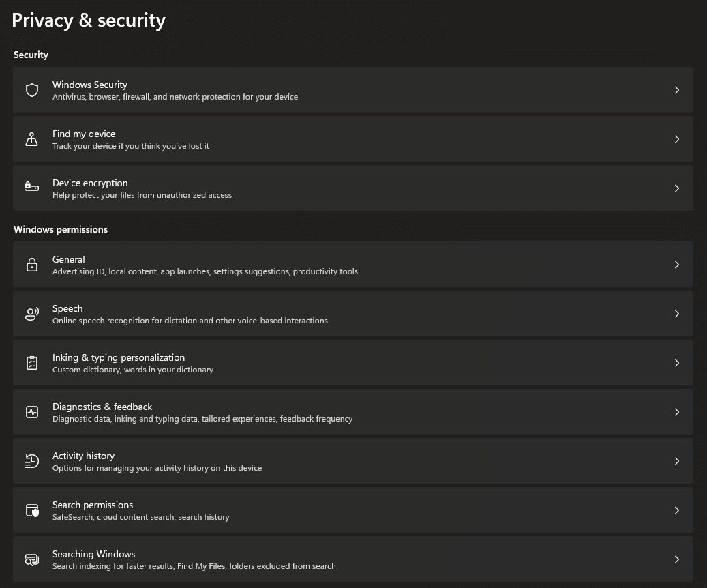707x588 pixels.
Task: Open General Windows permissions settings
Action: coord(69,259)
